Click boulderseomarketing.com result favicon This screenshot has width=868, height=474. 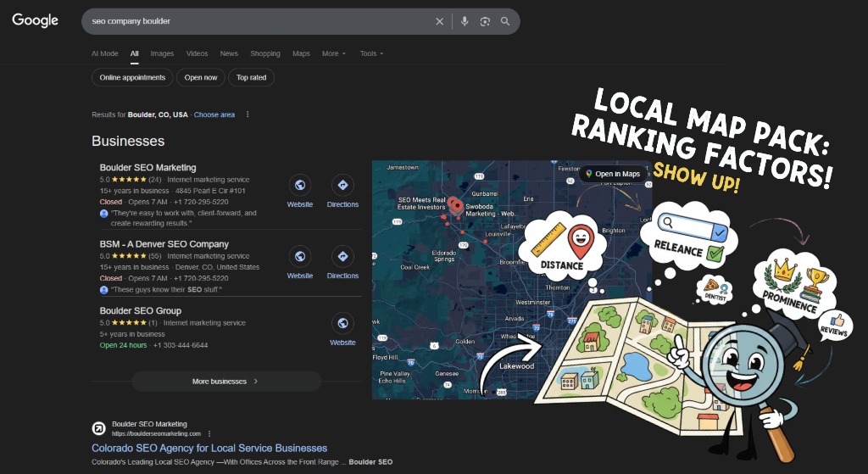pyautogui.click(x=98, y=428)
